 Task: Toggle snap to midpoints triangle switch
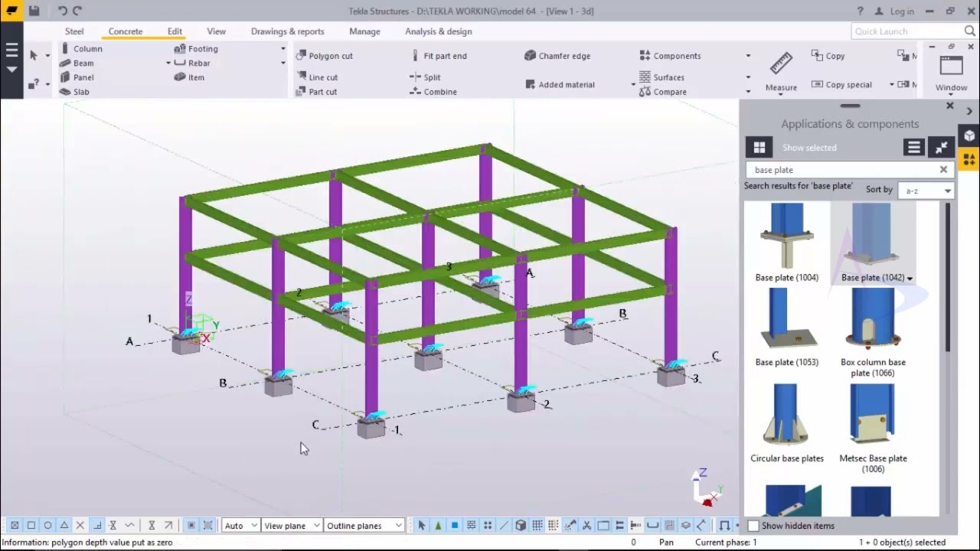click(x=64, y=526)
